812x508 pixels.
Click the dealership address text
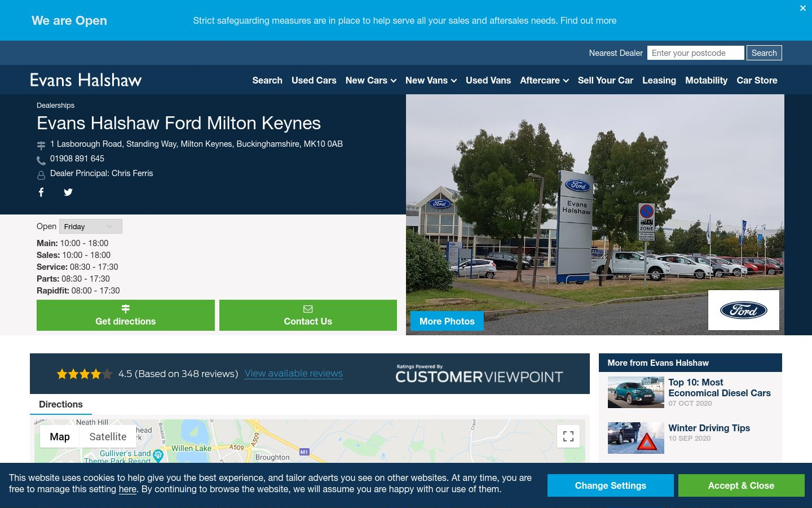point(196,144)
